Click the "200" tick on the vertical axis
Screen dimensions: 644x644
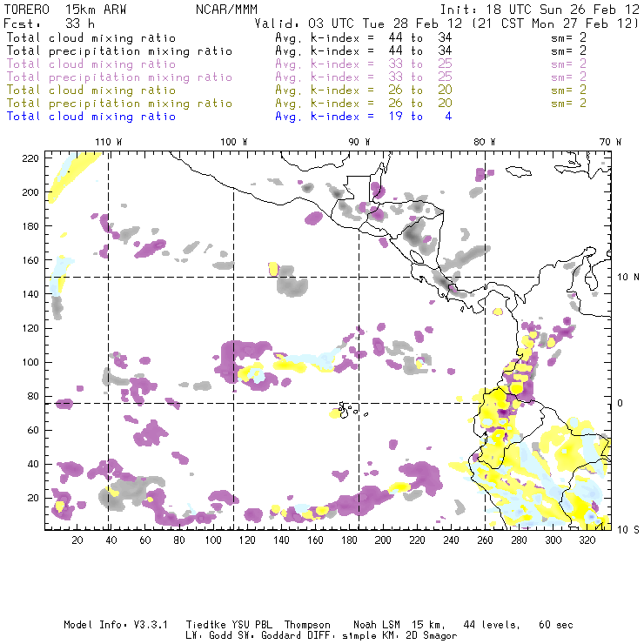click(30, 192)
